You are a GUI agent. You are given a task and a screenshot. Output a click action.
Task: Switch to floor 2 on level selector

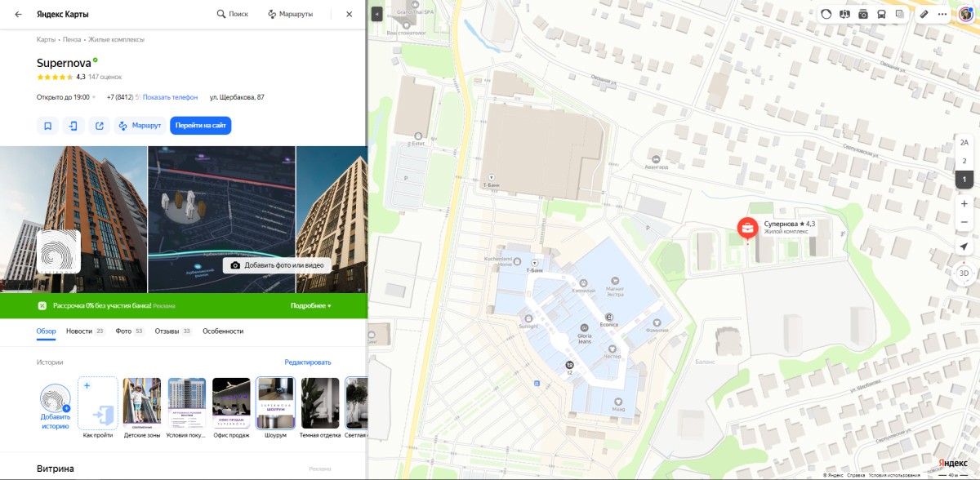tap(964, 161)
